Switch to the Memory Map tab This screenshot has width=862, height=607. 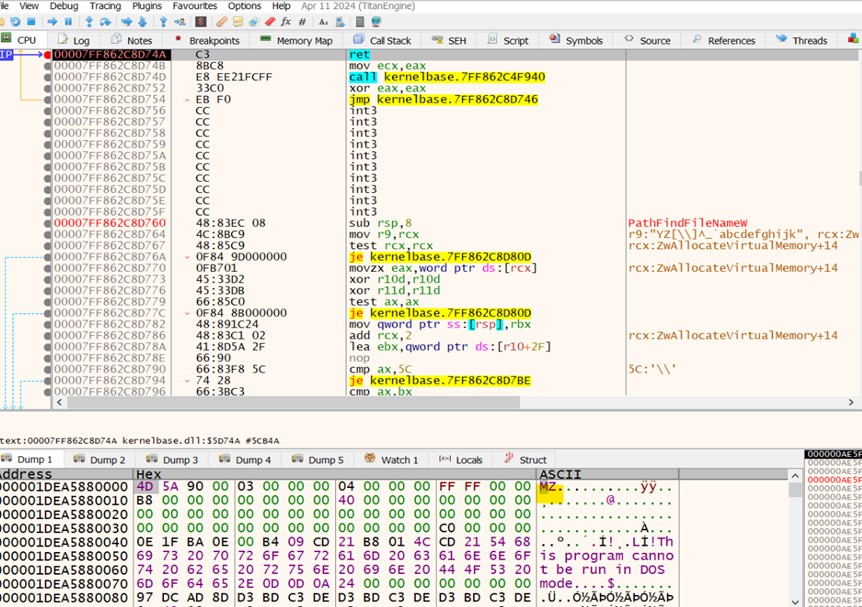(296, 41)
